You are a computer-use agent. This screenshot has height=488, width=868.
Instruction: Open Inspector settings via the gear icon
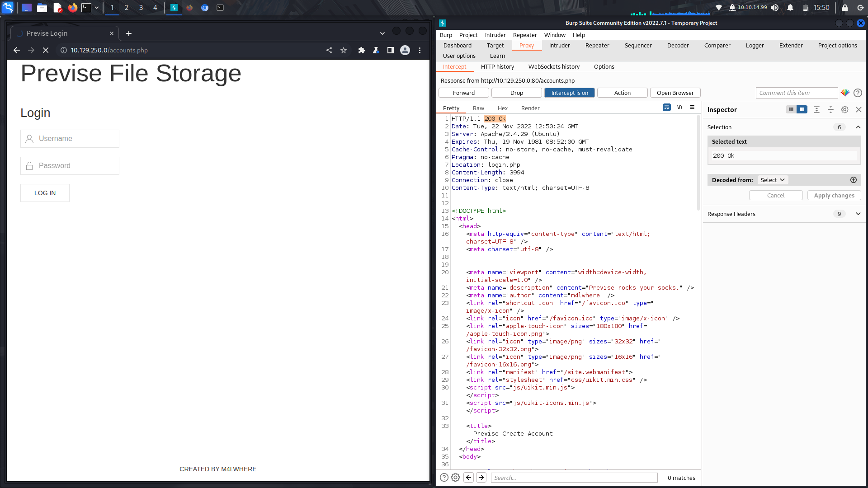click(x=844, y=109)
